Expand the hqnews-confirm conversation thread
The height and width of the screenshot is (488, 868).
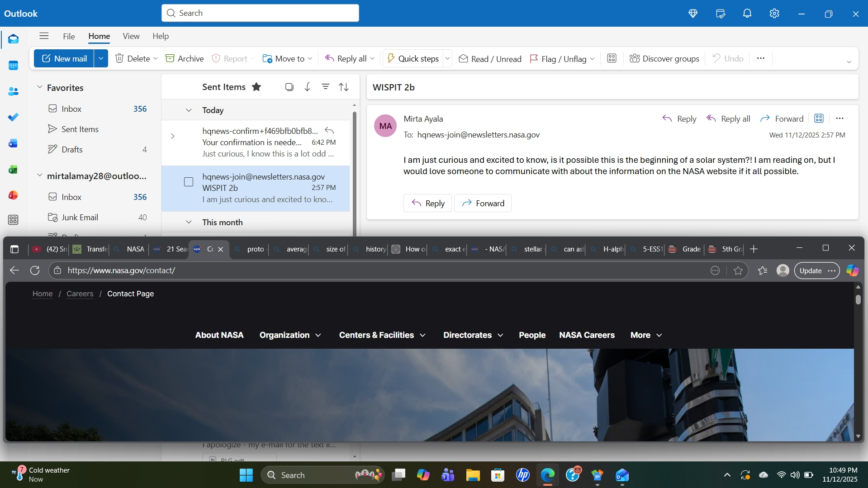click(172, 136)
